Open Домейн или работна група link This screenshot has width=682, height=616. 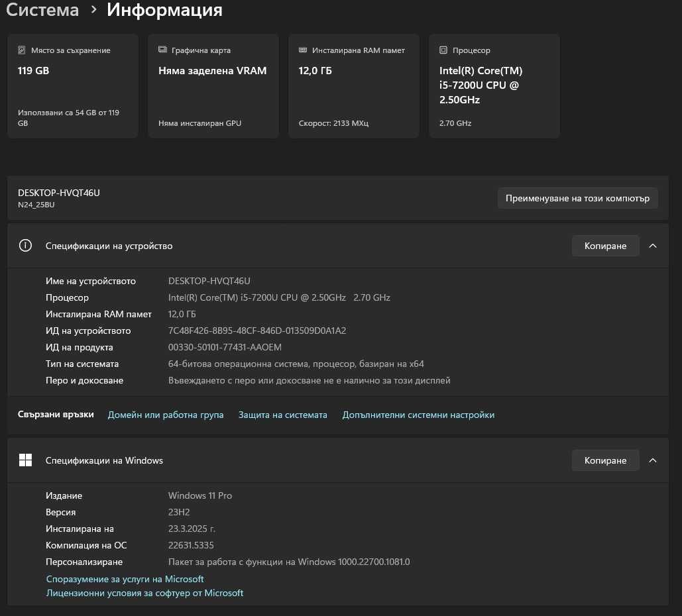click(x=165, y=415)
